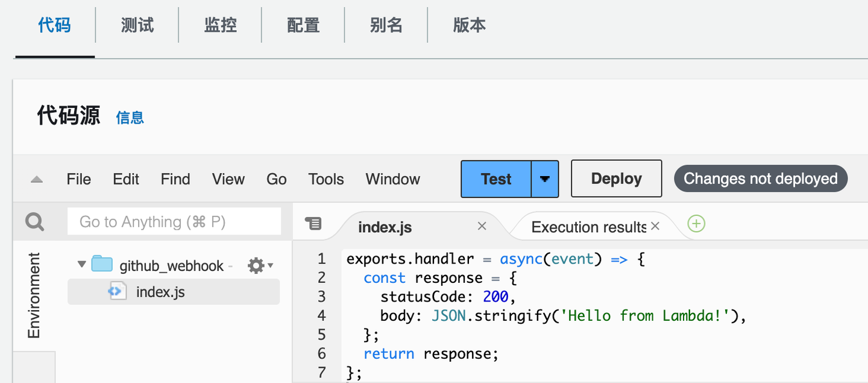Open the Window menu

393,179
